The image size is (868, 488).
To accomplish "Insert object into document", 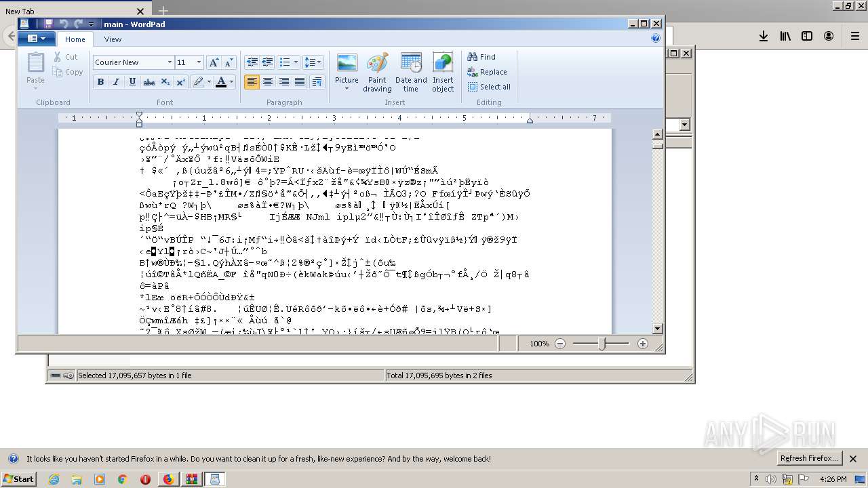I will [x=443, y=72].
